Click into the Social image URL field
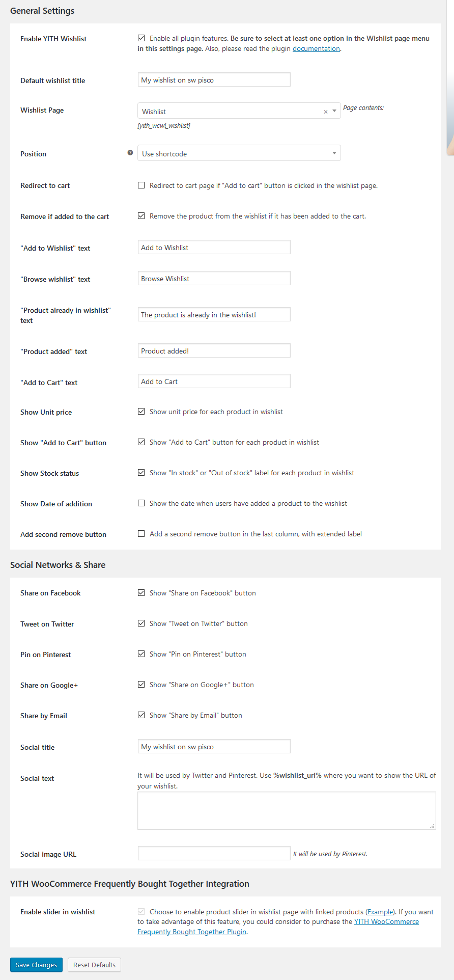This screenshot has width=454, height=980. pyautogui.click(x=214, y=853)
